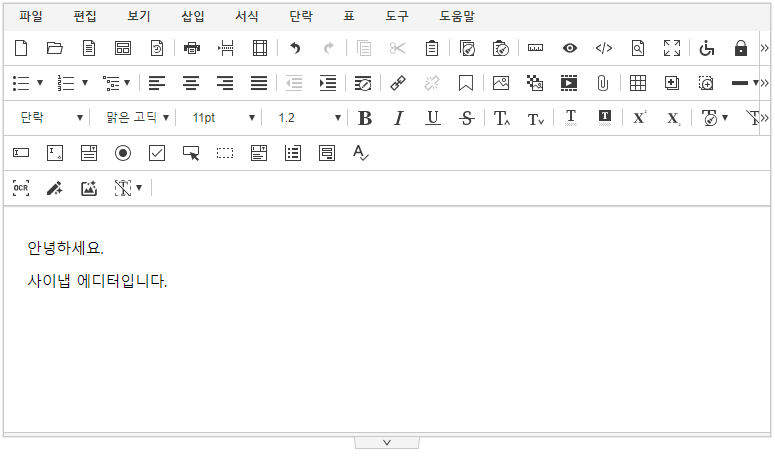Click the Undo arrow icon
The width and height of the screenshot is (775, 457).
(295, 48)
